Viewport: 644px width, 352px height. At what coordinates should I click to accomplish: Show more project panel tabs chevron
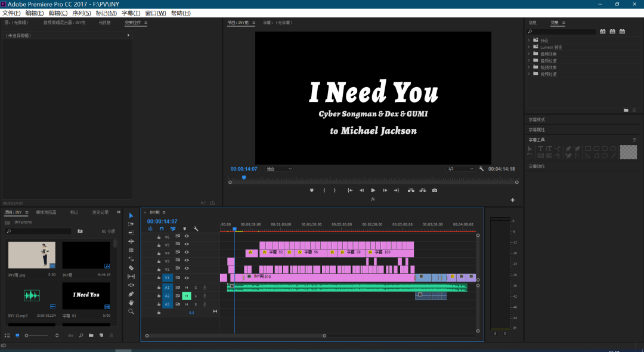[x=119, y=212]
